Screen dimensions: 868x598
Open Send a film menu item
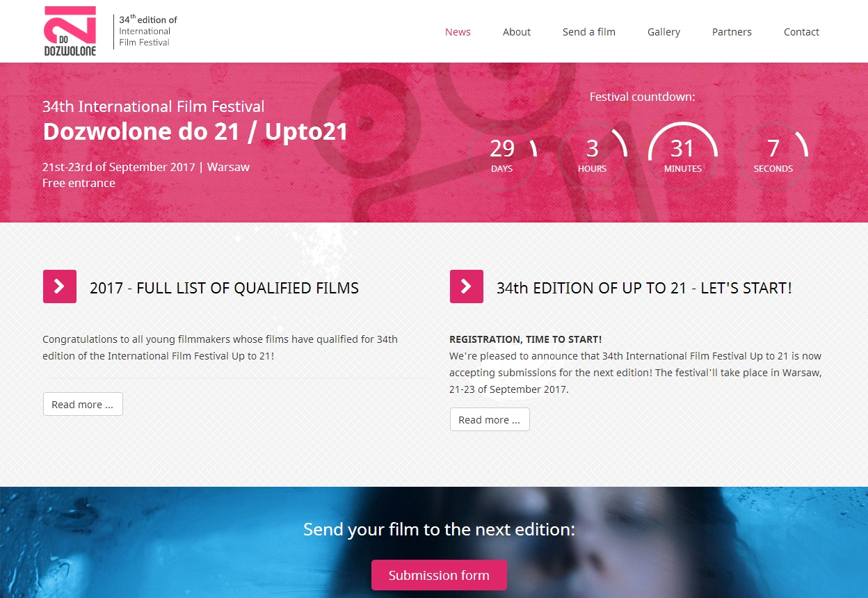coord(589,32)
